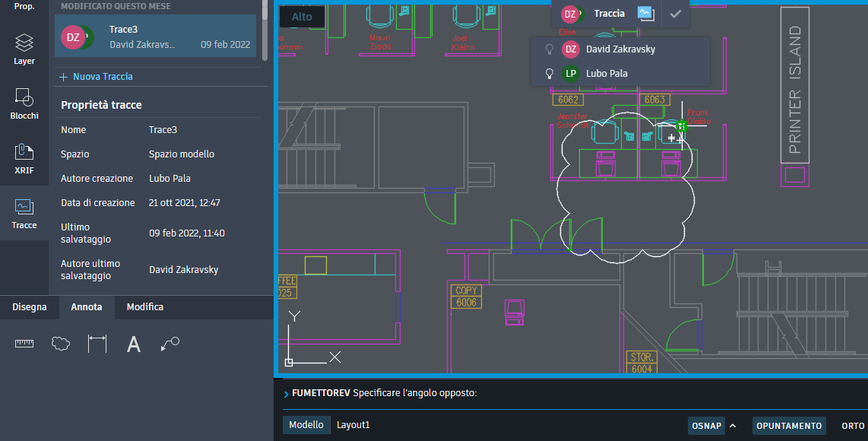Click the 'Spazio modello' value
The image size is (868, 441).
(x=182, y=154)
